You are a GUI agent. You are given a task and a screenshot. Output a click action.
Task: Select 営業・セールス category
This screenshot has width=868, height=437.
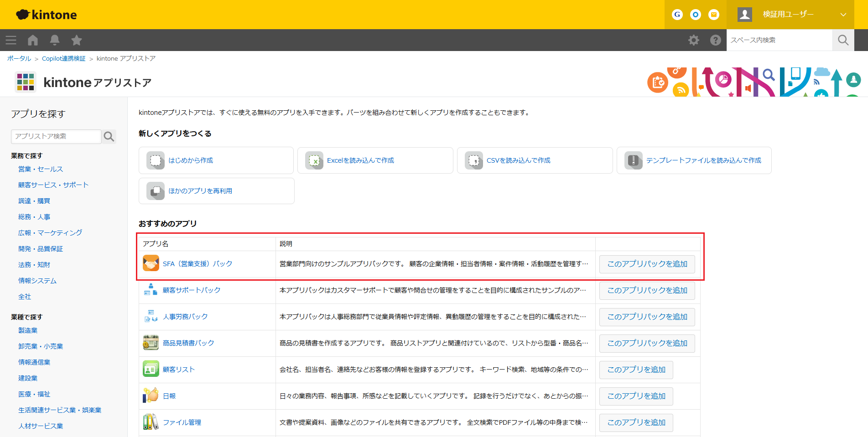pos(41,169)
